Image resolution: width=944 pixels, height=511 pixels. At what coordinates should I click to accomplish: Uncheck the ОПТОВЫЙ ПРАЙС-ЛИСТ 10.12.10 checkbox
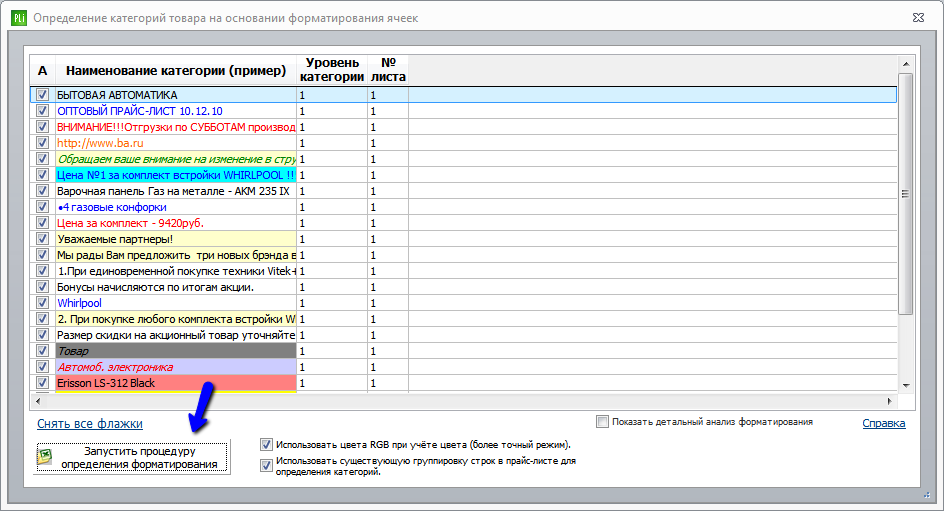point(42,111)
